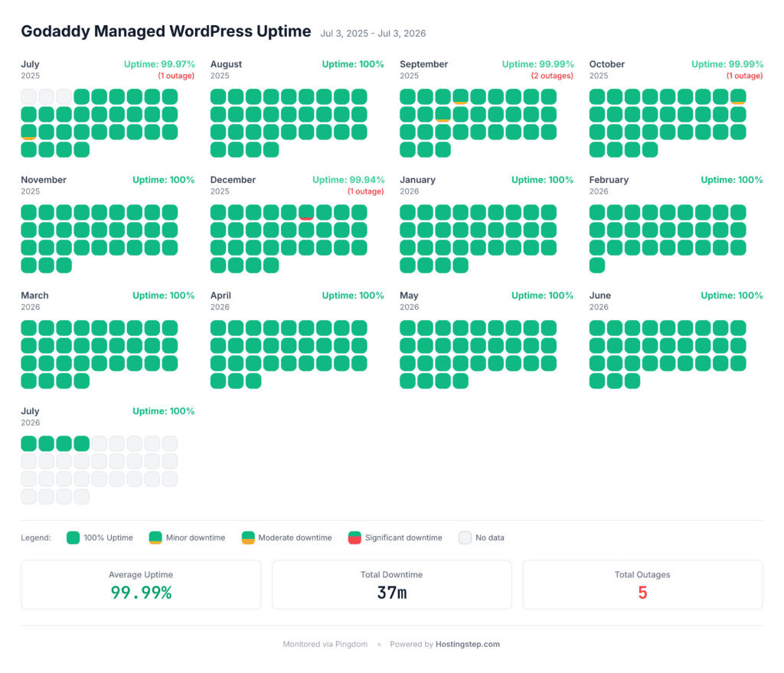Click the Moderate downtime legend swatch

point(248,538)
